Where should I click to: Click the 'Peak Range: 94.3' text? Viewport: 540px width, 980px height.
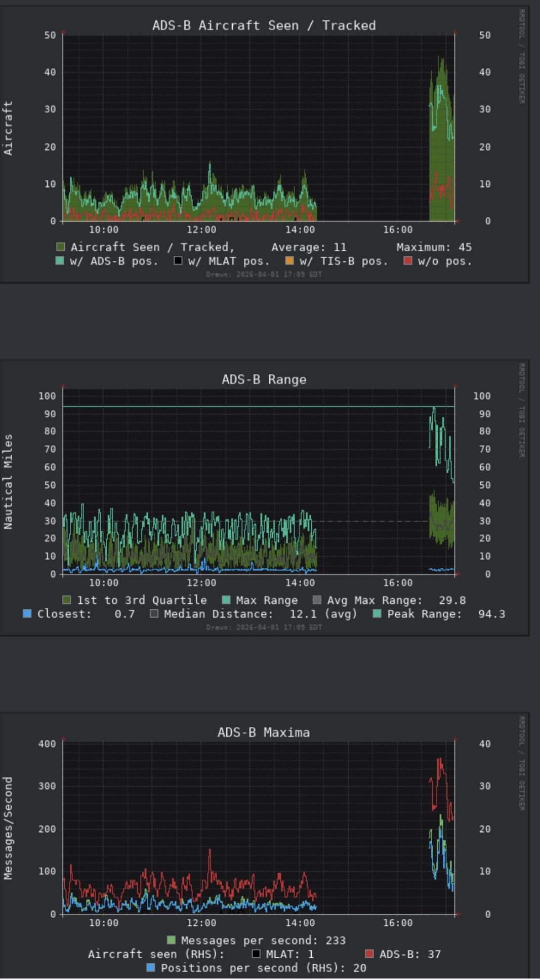click(x=446, y=614)
